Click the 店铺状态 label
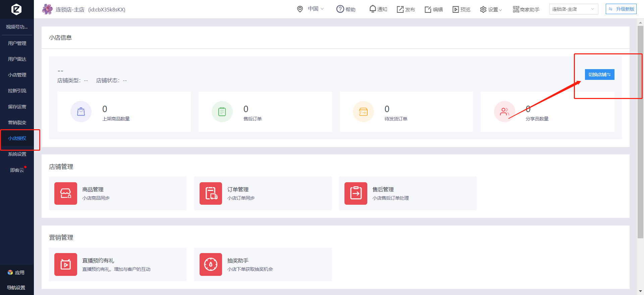The height and width of the screenshot is (295, 644). 108,81
